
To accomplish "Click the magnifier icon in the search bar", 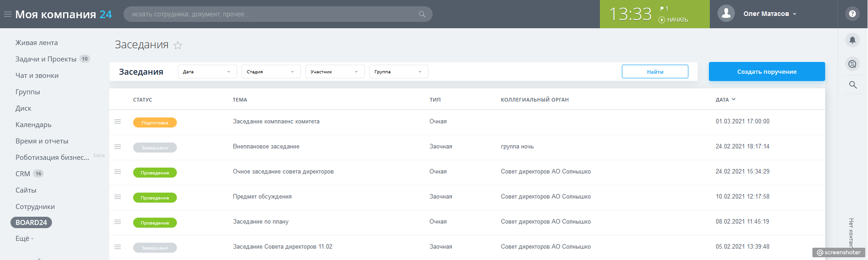I will click(422, 14).
